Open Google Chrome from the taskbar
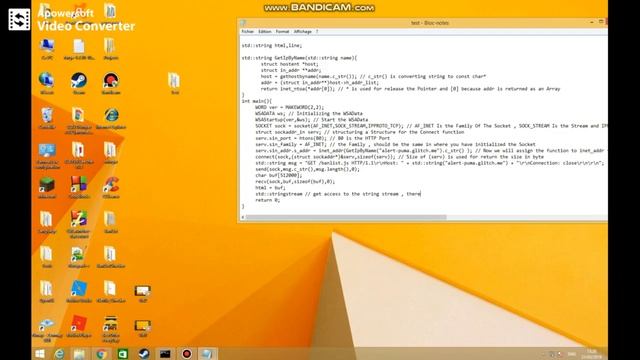The width and height of the screenshot is (640, 360). 102,353
